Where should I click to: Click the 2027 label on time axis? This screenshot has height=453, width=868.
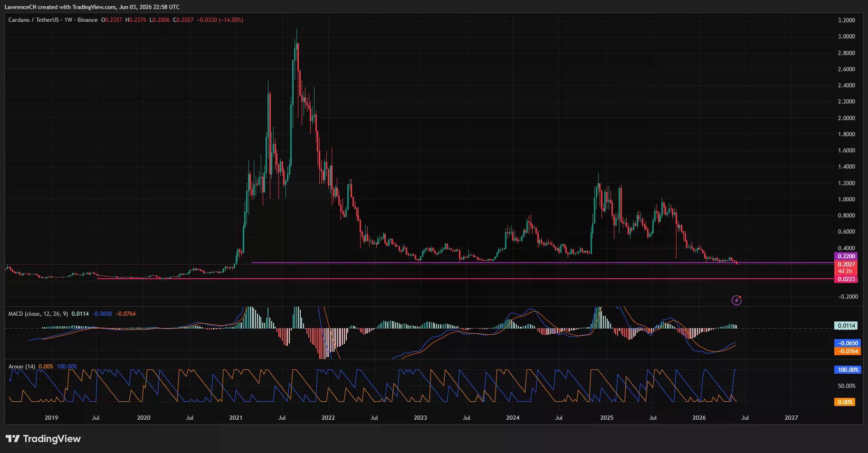point(791,418)
